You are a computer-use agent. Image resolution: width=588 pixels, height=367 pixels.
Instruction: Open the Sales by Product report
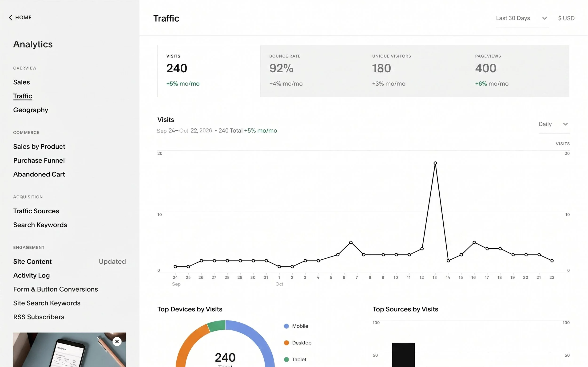39,147
